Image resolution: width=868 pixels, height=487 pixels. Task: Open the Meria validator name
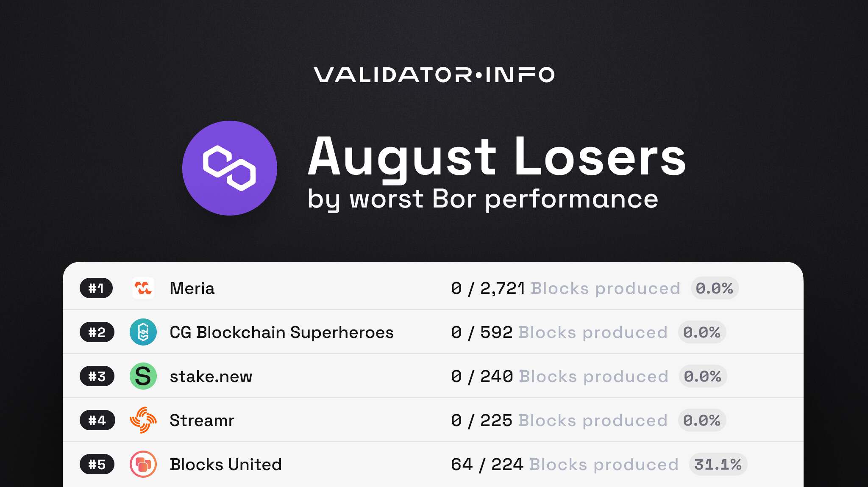(x=192, y=288)
